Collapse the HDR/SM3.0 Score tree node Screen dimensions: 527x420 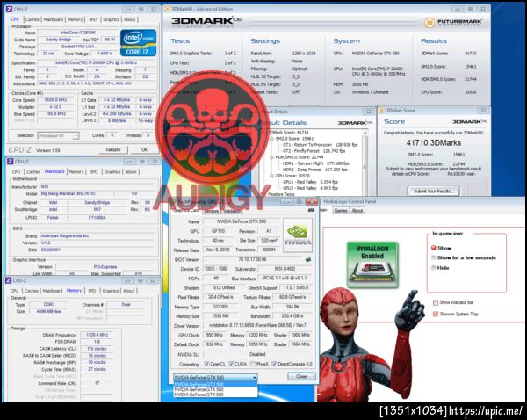[x=271, y=157]
